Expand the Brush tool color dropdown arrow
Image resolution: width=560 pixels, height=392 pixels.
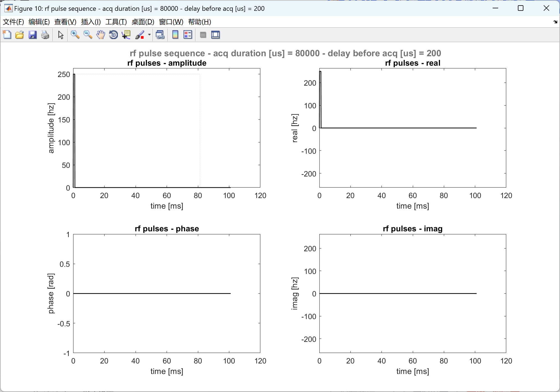click(x=149, y=35)
